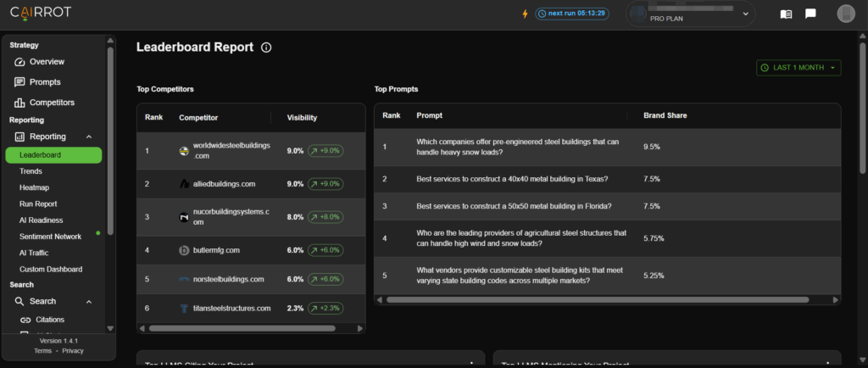Click the +8.0% change badge
The image size is (868, 368).
tap(325, 217)
